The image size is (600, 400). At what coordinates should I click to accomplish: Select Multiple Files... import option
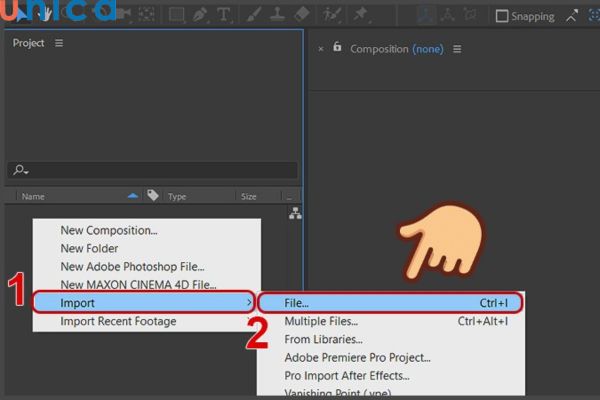pyautogui.click(x=321, y=321)
